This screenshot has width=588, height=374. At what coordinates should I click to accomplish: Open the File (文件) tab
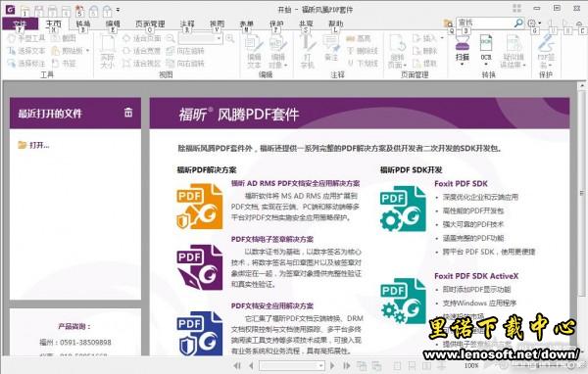[20, 23]
